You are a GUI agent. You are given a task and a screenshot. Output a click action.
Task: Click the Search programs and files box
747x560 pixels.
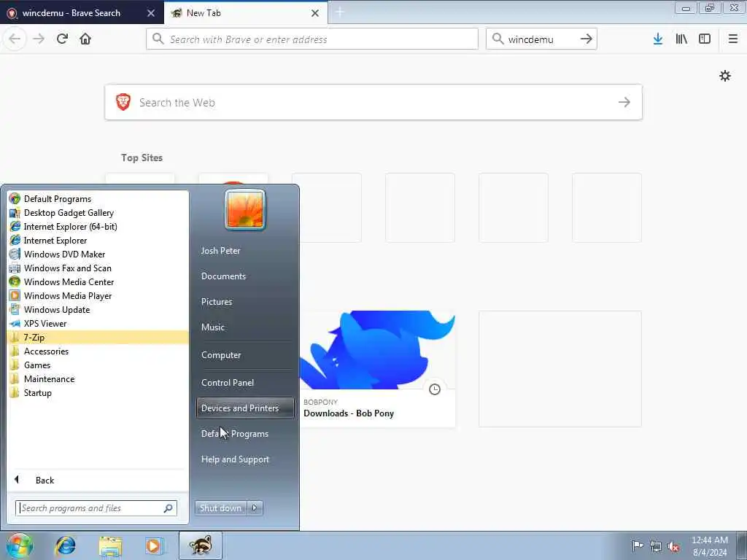click(96, 508)
